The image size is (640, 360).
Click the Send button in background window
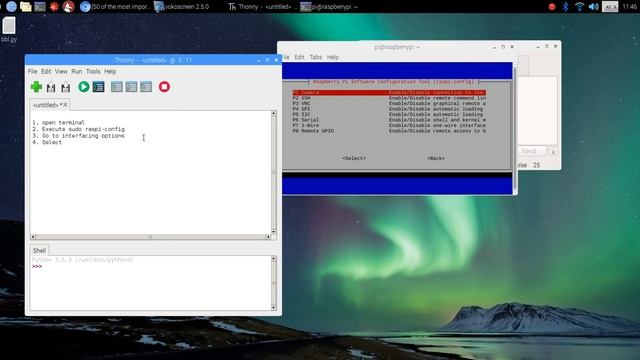pyautogui.click(x=531, y=151)
